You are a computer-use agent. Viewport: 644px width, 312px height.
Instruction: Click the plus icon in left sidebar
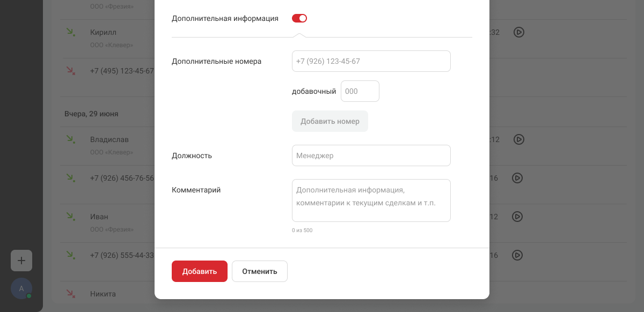click(x=21, y=261)
